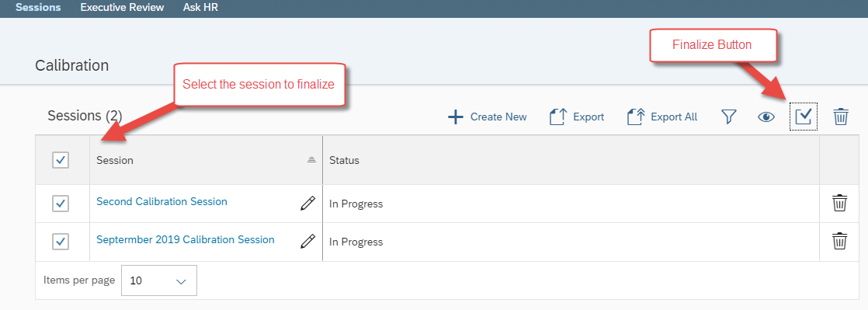
Task: Select the Sessions tab
Action: [38, 8]
